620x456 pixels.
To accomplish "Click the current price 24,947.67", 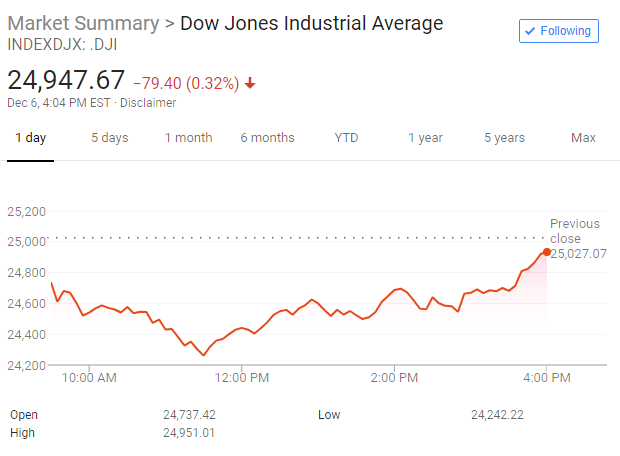I will 66,80.
